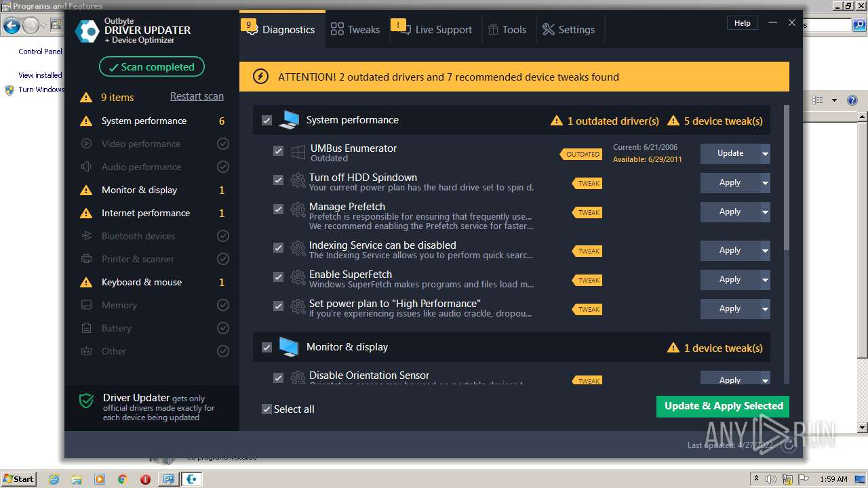Click the computer icon of System performance section
This screenshot has width=868, height=488.
coord(289,120)
